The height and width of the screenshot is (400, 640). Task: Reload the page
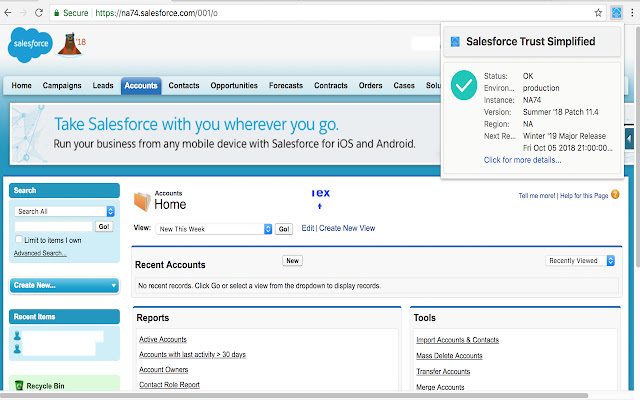[x=39, y=13]
